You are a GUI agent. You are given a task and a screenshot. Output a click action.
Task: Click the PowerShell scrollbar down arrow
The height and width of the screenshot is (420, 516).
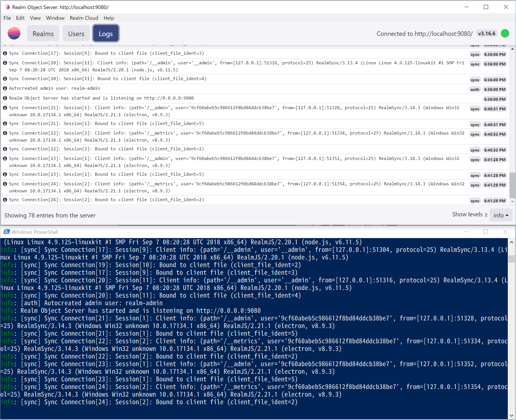click(x=511, y=416)
